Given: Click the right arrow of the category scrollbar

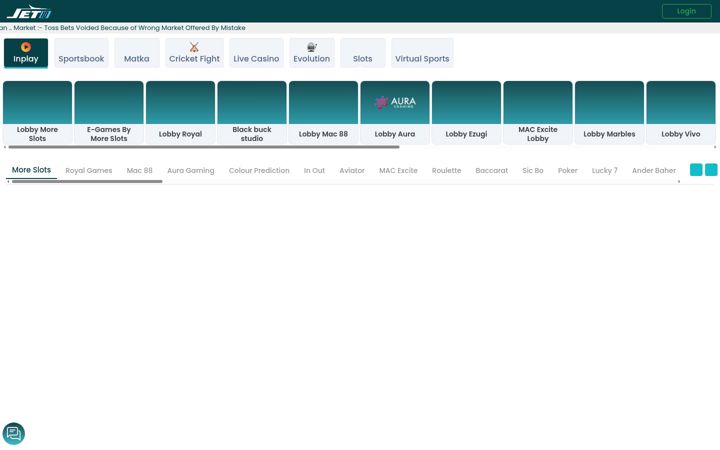Looking at the screenshot, I should coord(679,181).
